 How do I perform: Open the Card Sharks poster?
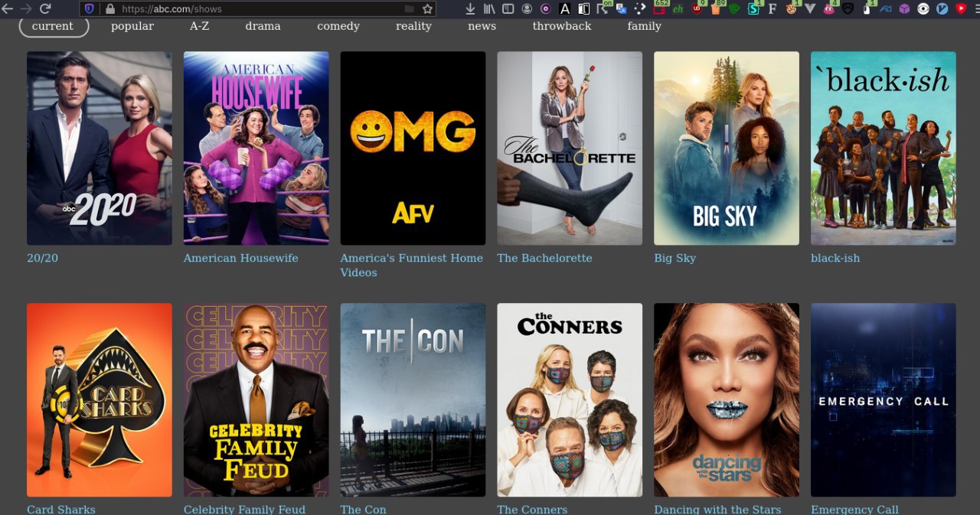pos(100,400)
